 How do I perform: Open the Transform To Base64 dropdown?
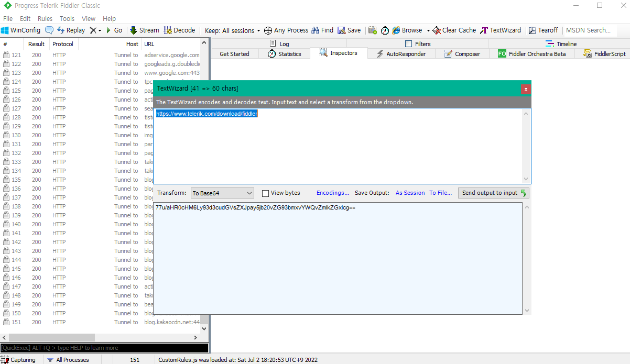click(222, 193)
